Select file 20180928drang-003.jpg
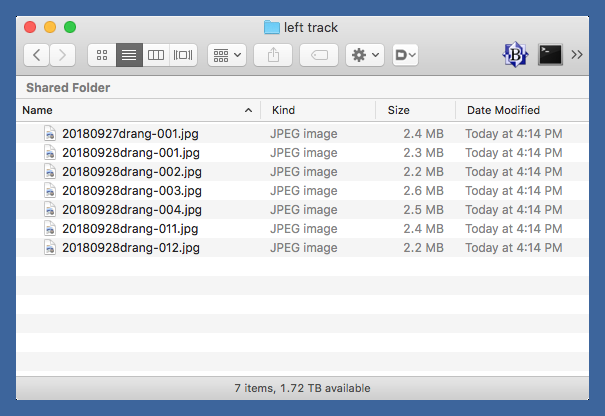The height and width of the screenshot is (416, 605). coord(132,190)
